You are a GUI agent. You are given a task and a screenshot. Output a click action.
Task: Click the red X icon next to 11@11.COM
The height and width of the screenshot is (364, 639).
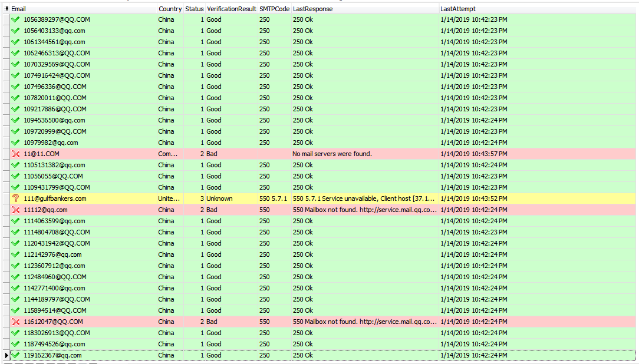coord(15,154)
